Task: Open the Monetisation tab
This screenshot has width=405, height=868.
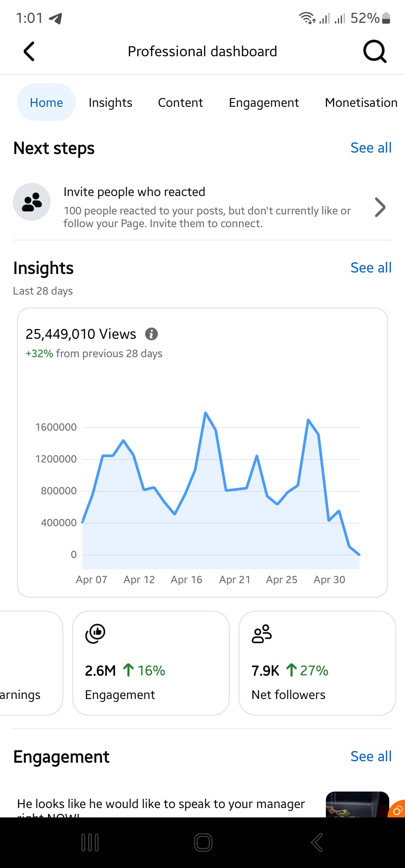Action: tap(361, 102)
